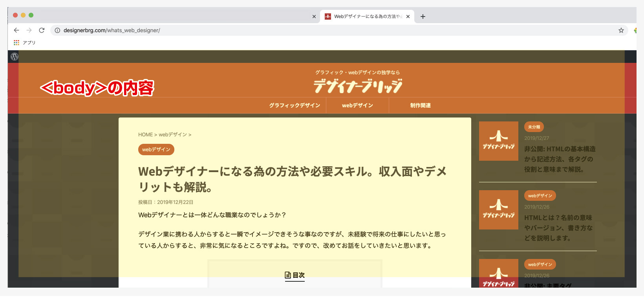Image resolution: width=644 pixels, height=301 pixels.
Task: Select 制作関連 in the site navigation
Action: [420, 105]
